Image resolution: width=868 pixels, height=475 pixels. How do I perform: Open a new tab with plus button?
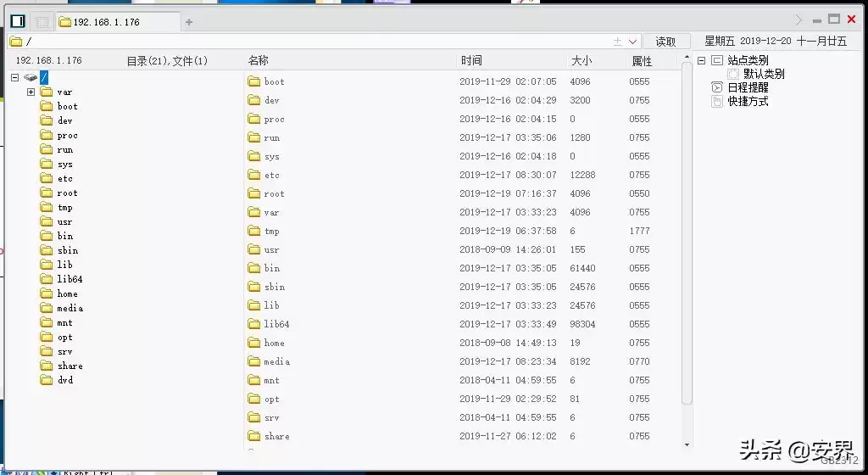[x=189, y=22]
